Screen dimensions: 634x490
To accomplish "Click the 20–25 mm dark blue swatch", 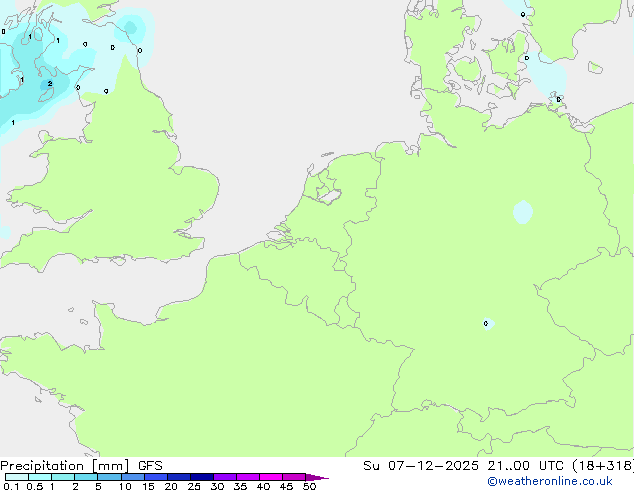I will click(x=179, y=477).
